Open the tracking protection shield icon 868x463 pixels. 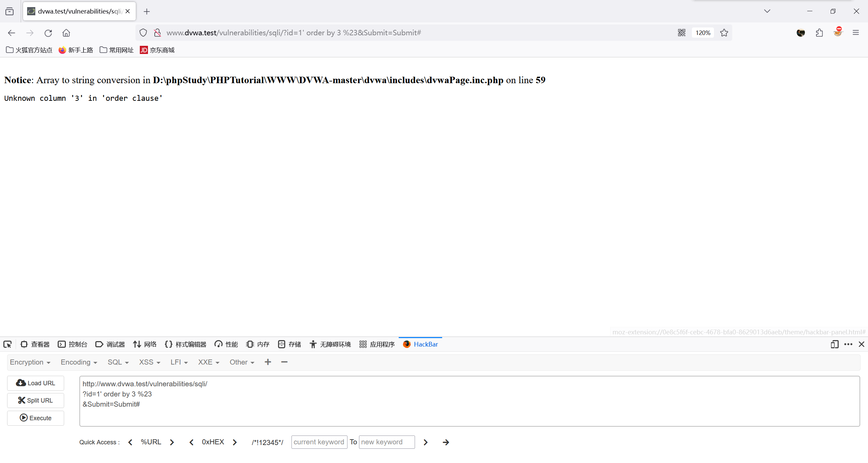(x=143, y=33)
